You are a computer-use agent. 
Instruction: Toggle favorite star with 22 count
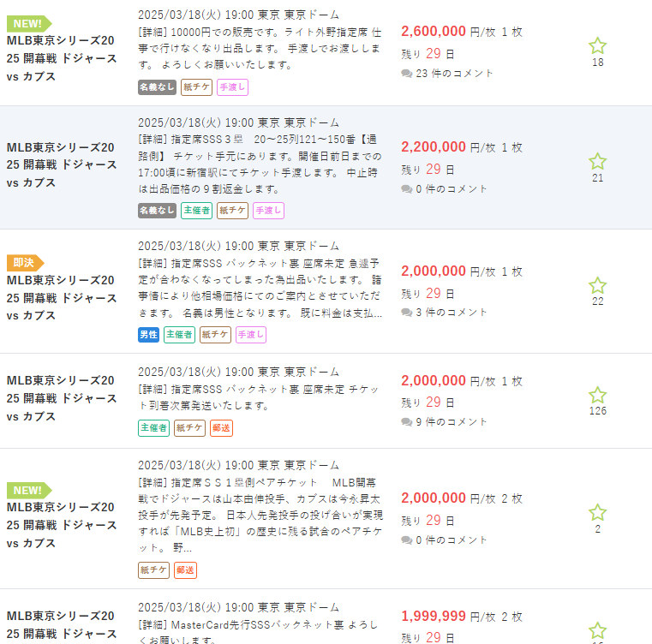click(597, 285)
